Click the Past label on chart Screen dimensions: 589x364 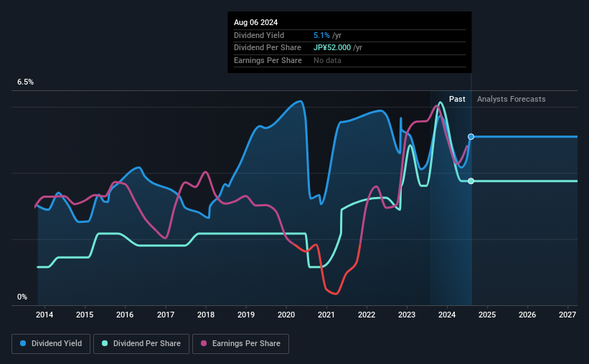point(457,99)
